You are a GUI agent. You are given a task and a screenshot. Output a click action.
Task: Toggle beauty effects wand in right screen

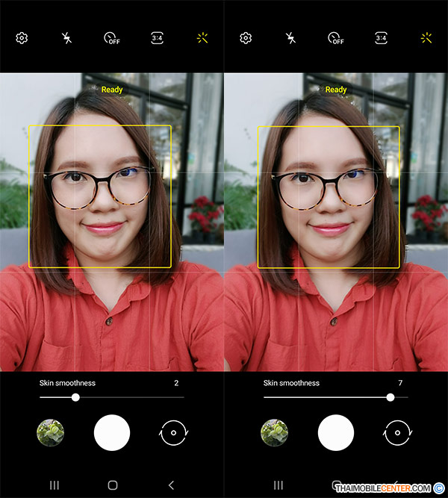[x=426, y=38]
